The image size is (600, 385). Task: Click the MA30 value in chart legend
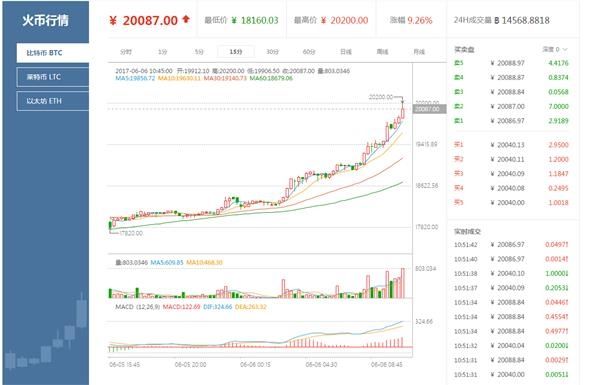coord(225,78)
